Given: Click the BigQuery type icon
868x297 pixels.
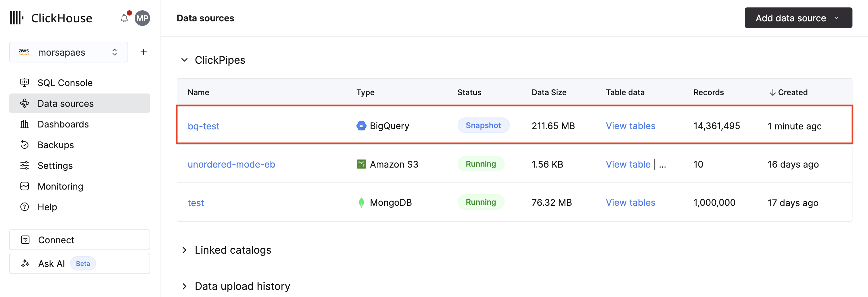Looking at the screenshot, I should (361, 126).
